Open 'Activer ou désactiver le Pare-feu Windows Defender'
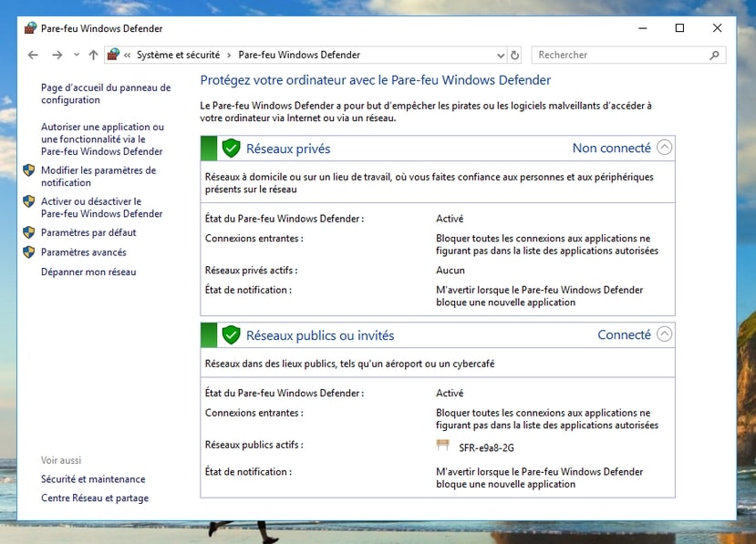The width and height of the screenshot is (756, 544). tap(102, 207)
